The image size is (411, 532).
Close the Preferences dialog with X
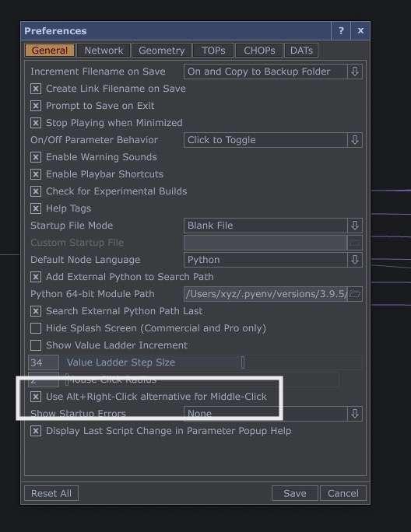tap(360, 31)
